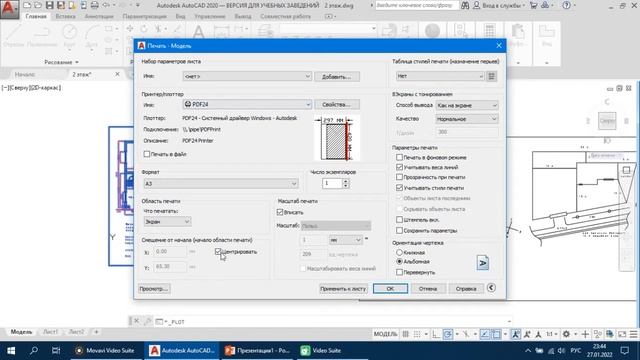The height and width of the screenshot is (360, 640).
Task: Click the Help question mark icon
Action: (x=567, y=5)
